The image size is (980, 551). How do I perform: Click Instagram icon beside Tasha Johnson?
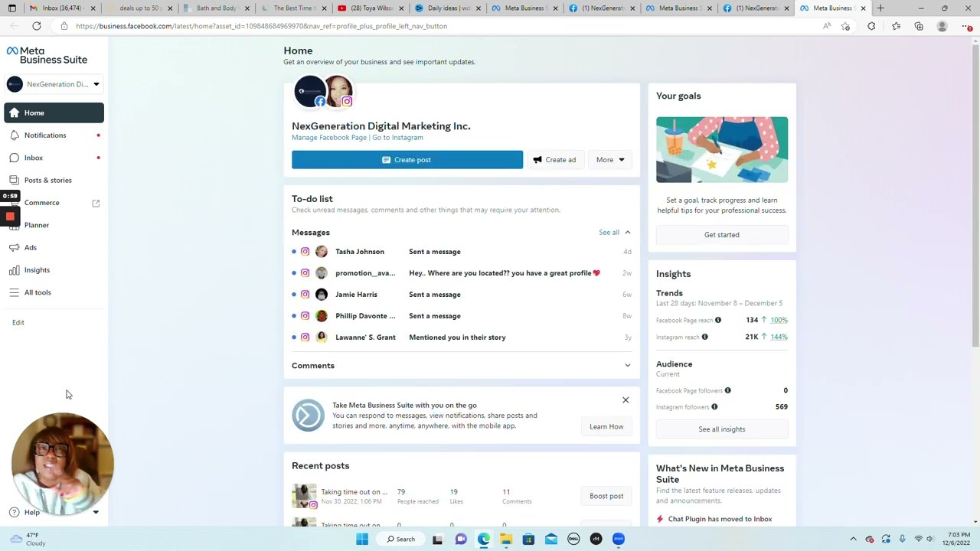305,252
